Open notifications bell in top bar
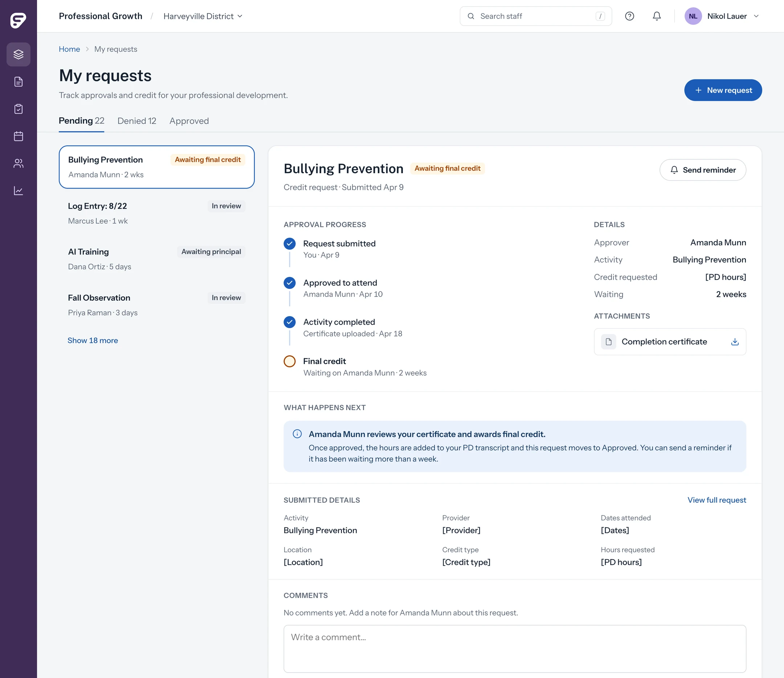 (x=657, y=16)
